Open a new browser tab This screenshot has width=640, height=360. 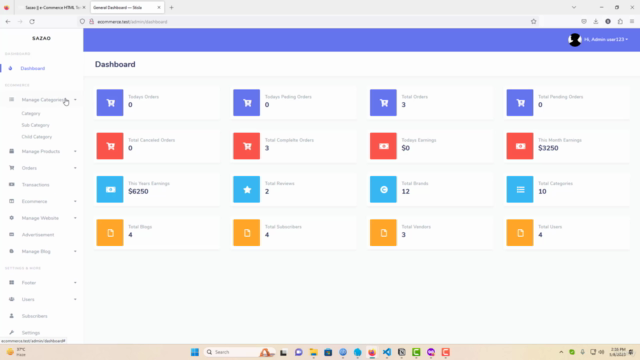click(171, 7)
